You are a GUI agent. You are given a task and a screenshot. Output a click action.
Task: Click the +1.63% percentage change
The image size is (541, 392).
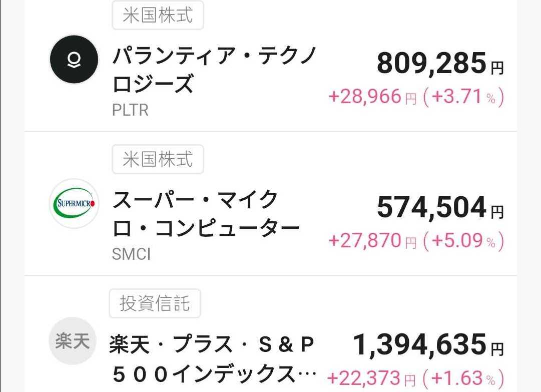click(463, 378)
